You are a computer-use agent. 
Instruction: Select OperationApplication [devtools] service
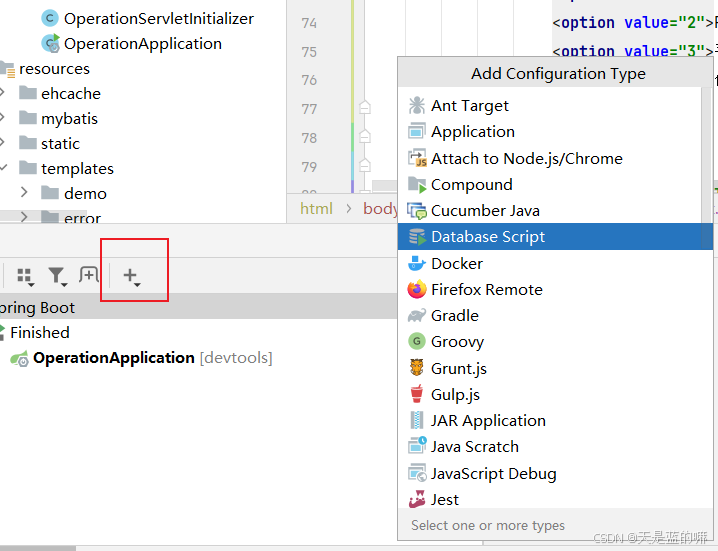click(x=152, y=358)
